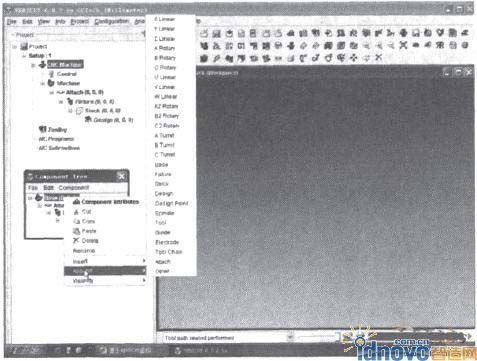The height and width of the screenshot is (361, 477).
Task: Open the Component menu in Component Tree window
Action: coord(74,188)
